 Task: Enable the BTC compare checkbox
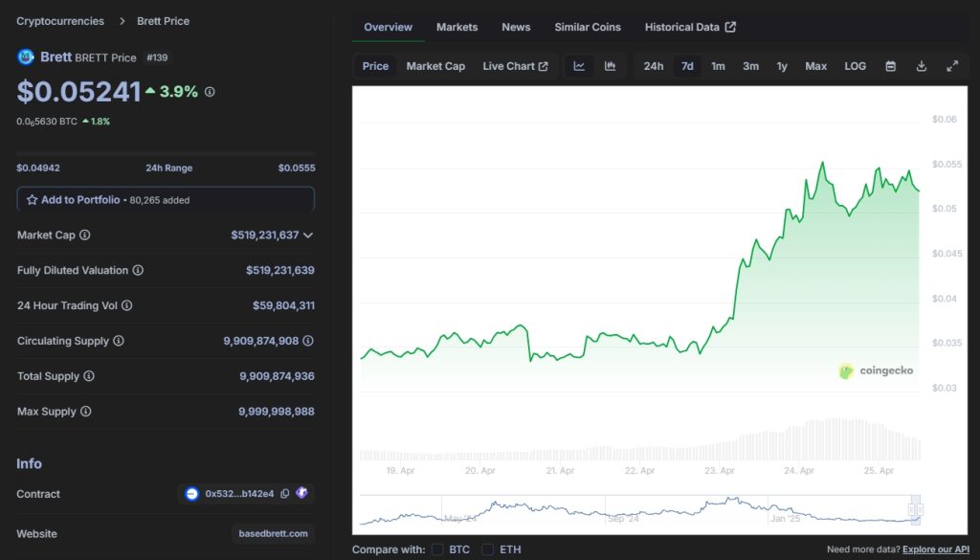[x=437, y=549]
